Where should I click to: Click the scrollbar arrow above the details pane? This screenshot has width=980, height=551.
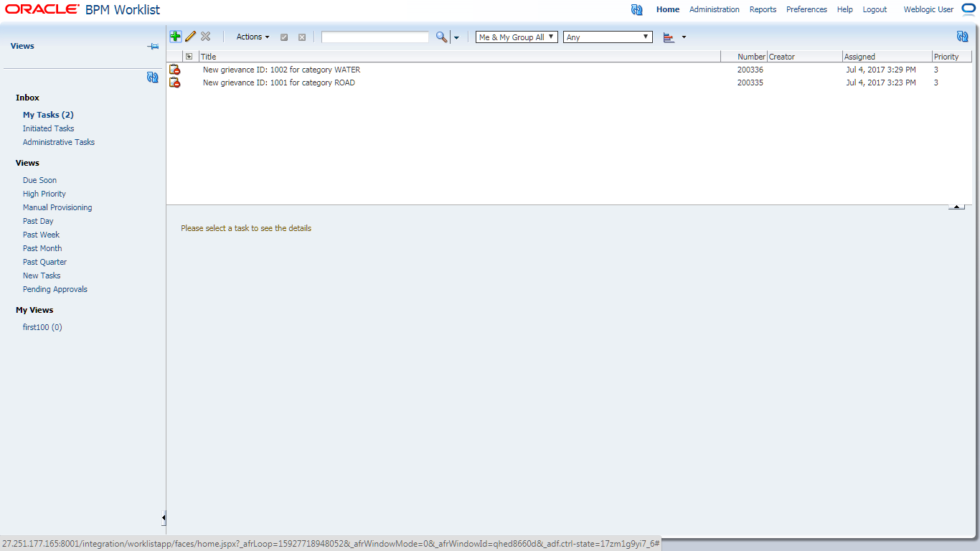tap(956, 205)
